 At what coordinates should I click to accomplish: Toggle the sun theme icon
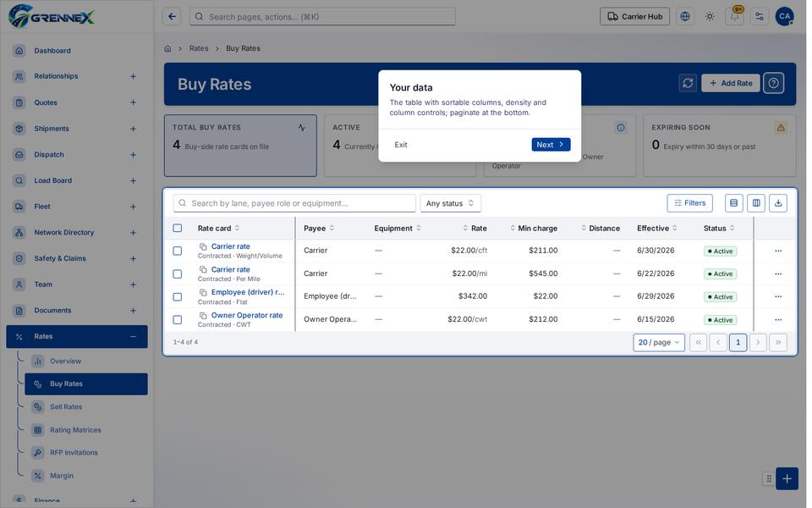click(x=710, y=17)
